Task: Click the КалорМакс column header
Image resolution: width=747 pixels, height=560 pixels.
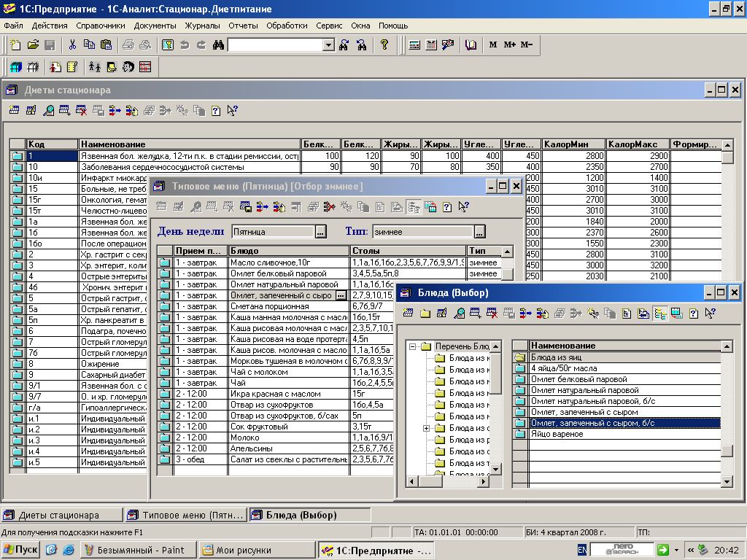Action: 638,144
